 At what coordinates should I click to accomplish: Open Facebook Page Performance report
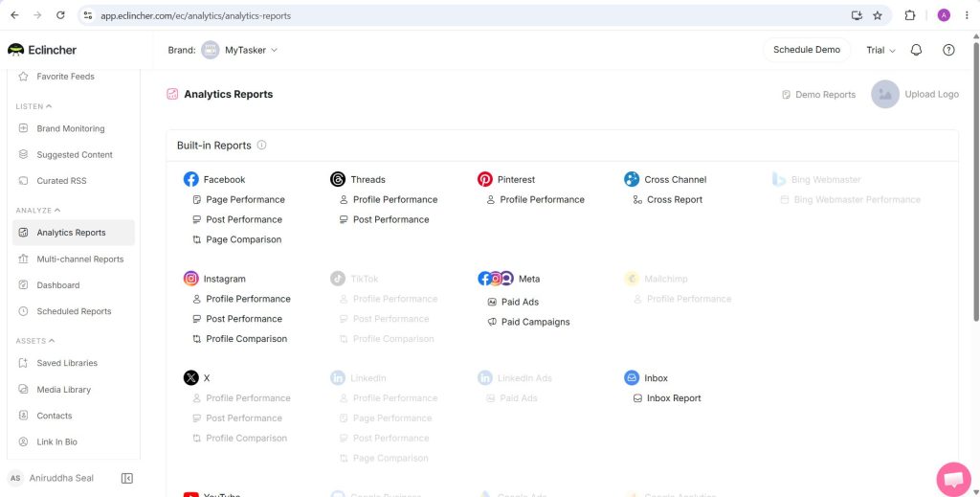(x=238, y=199)
